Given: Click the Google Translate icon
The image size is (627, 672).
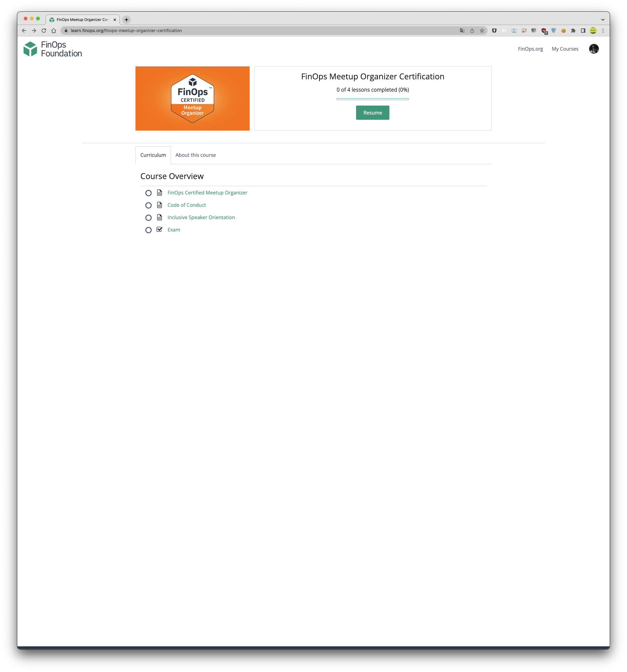Looking at the screenshot, I should pyautogui.click(x=462, y=31).
